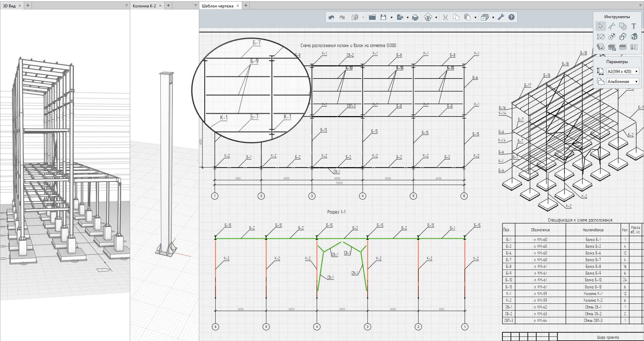
Task: Expand the dropdown arrow next to the Save icon
Action: pyautogui.click(x=391, y=17)
